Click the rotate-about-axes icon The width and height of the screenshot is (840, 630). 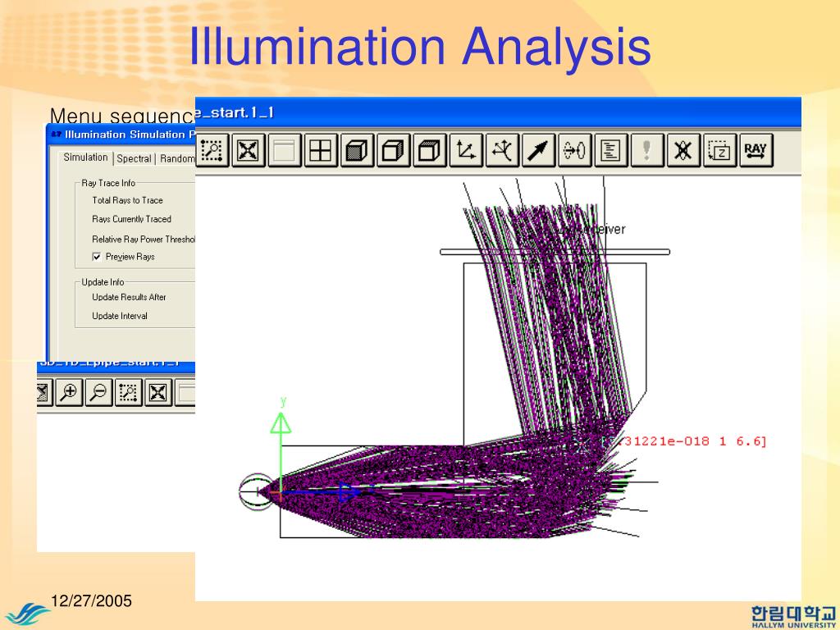502,151
